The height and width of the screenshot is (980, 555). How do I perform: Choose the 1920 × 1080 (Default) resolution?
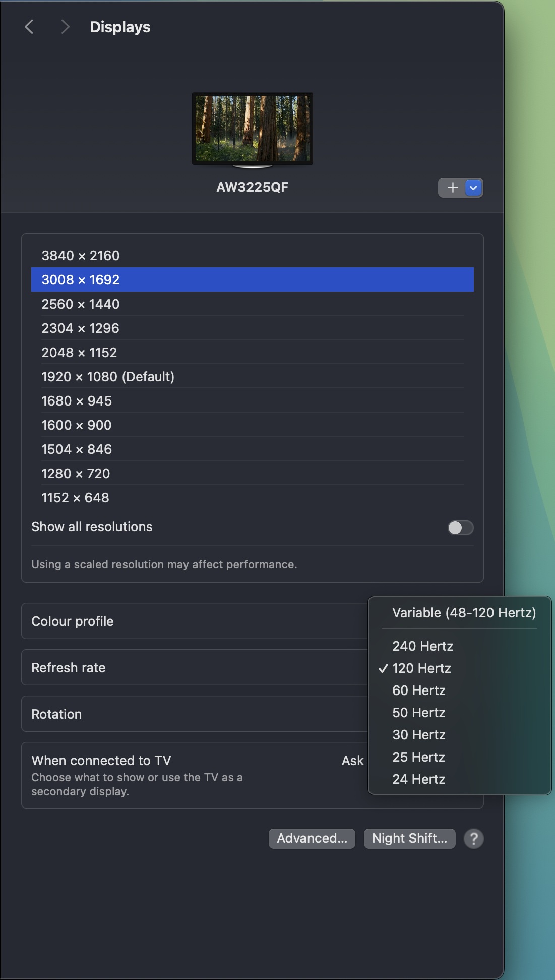point(108,377)
